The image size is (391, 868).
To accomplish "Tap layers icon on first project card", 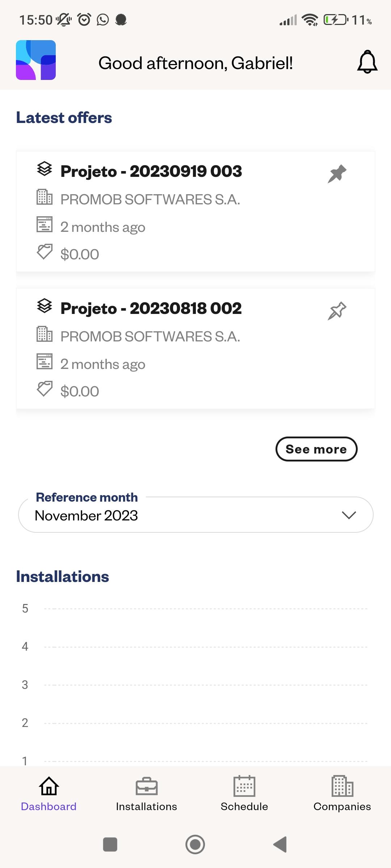I will tap(45, 169).
